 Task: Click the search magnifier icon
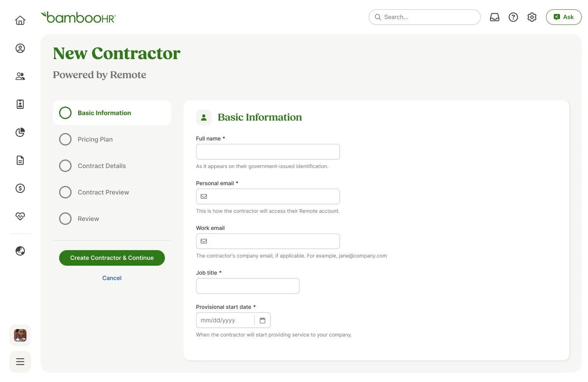click(x=378, y=17)
